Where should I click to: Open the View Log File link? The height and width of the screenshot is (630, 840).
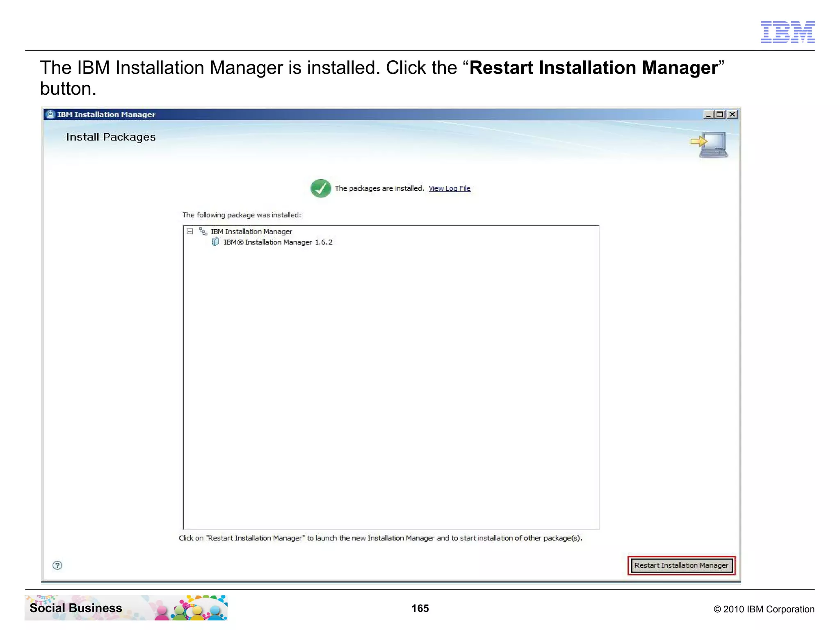click(x=449, y=188)
